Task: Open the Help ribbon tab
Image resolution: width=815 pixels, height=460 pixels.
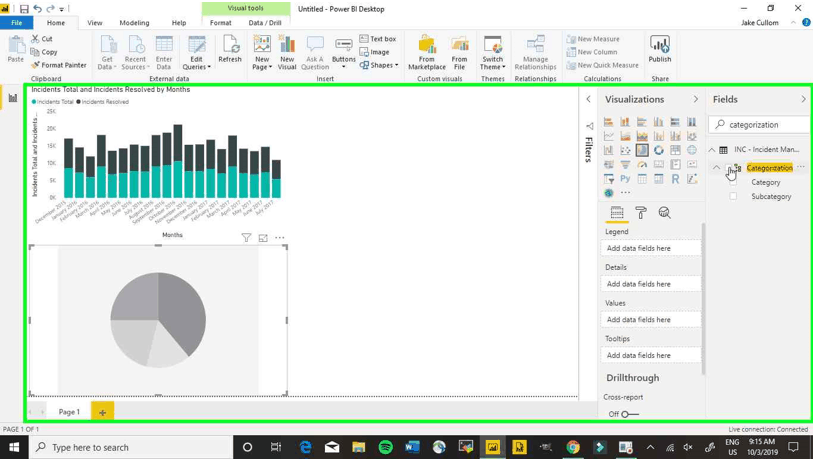Action: pos(179,23)
